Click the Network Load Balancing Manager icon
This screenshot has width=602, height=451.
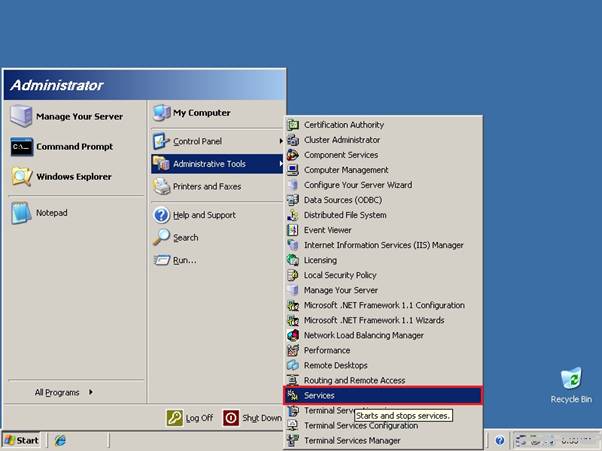[293, 335]
